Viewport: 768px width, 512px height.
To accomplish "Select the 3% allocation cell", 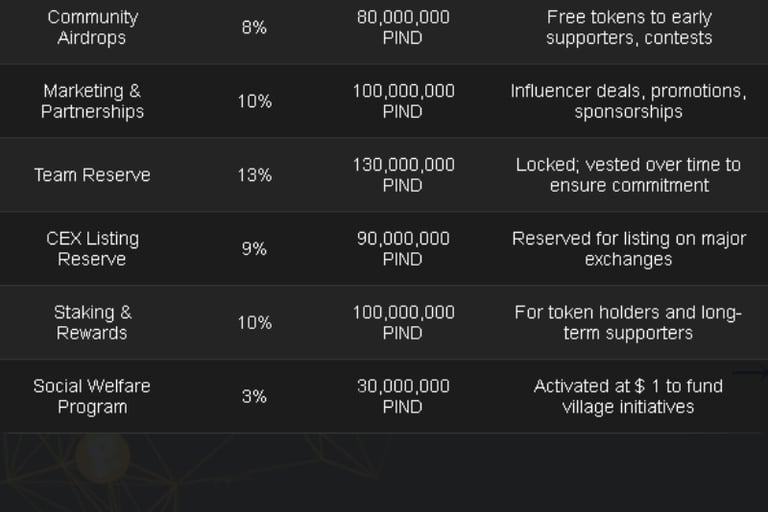I will [x=254, y=396].
